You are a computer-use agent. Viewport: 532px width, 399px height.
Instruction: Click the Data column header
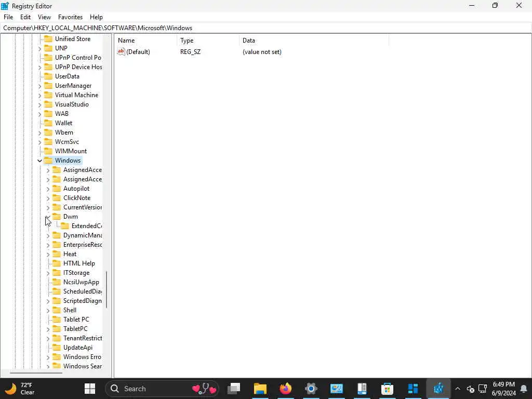pos(314,41)
